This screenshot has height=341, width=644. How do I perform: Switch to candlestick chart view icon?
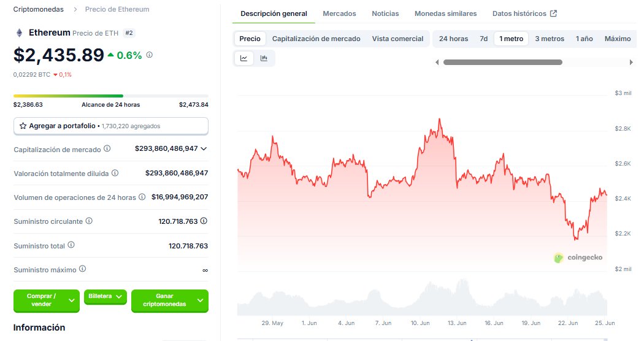point(264,58)
